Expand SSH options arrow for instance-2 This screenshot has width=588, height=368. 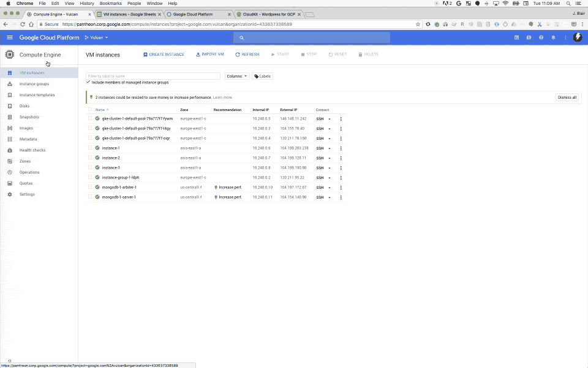pyautogui.click(x=330, y=158)
